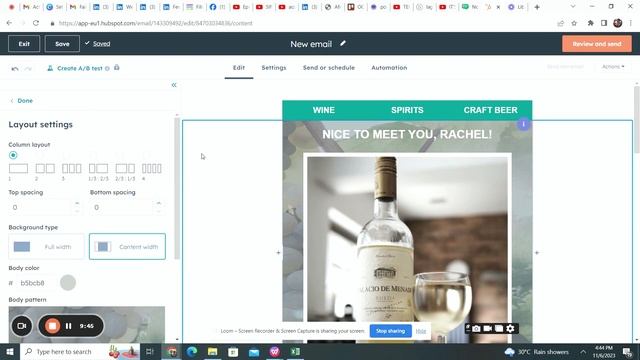Click the camera screenshot icon overlay
The width and height of the screenshot is (640, 360).
[476, 329]
